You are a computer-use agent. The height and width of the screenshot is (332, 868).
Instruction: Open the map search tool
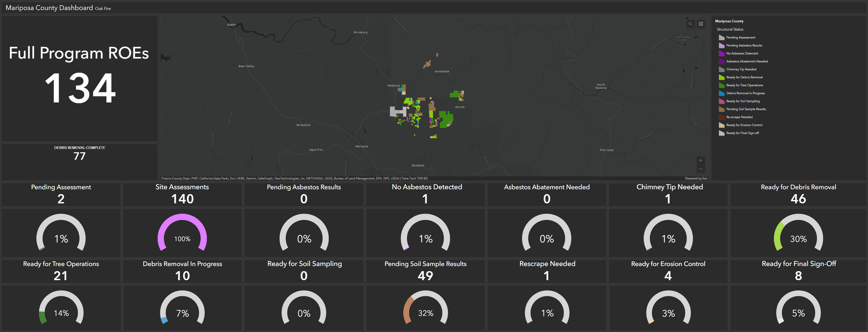point(690,24)
